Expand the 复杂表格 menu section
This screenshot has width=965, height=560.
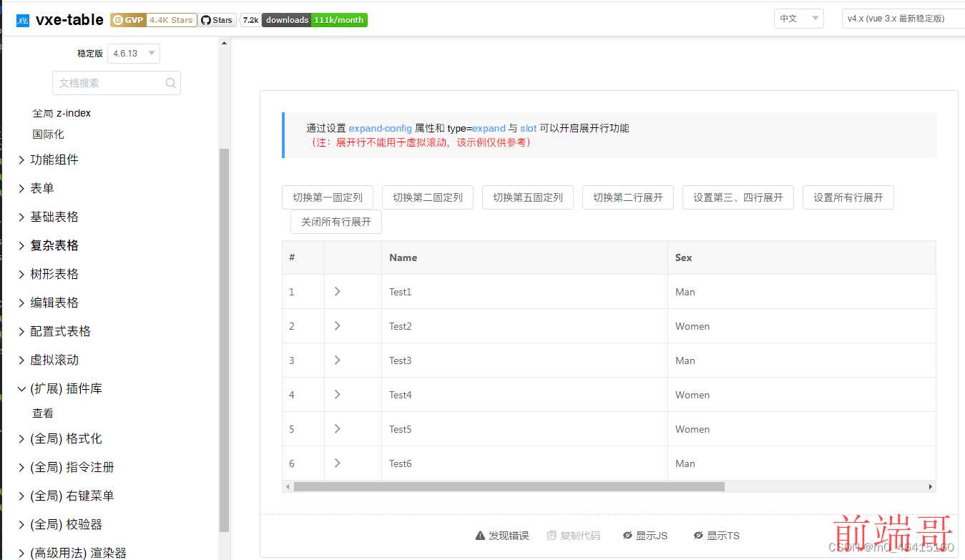pos(48,246)
